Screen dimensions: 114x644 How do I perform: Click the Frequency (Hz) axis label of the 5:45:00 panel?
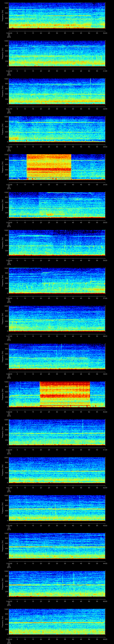point(3,622)
